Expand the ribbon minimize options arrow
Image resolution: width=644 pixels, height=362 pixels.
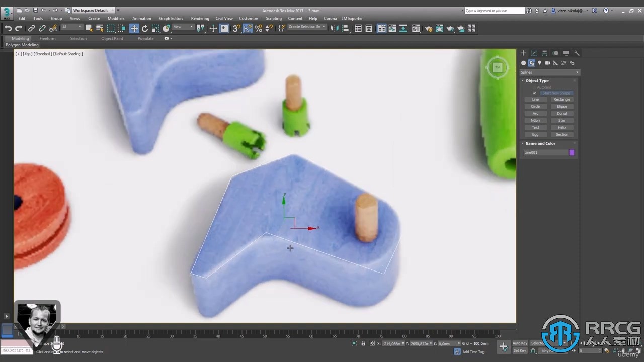[x=171, y=38]
